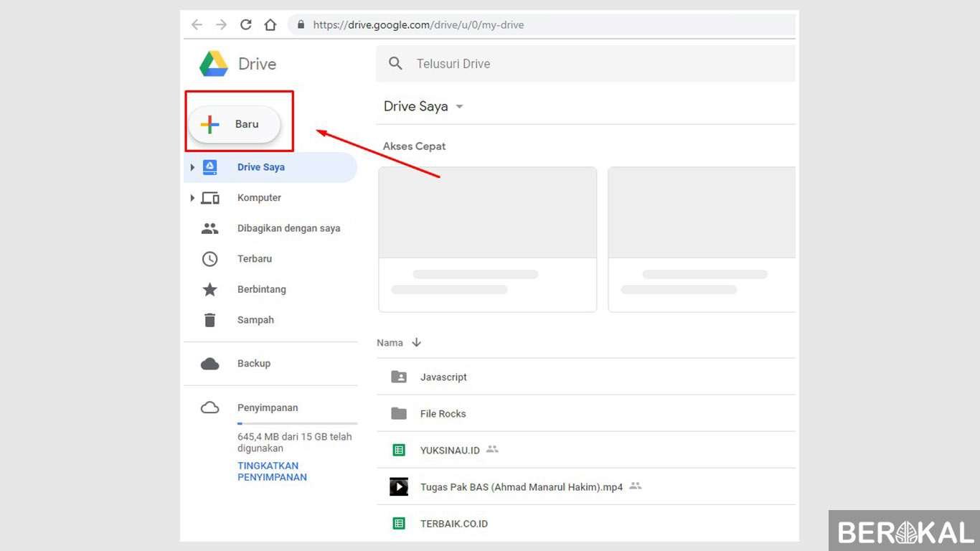This screenshot has height=551, width=980.
Task: Click the multicolor plus icon on Baru
Action: click(x=209, y=124)
